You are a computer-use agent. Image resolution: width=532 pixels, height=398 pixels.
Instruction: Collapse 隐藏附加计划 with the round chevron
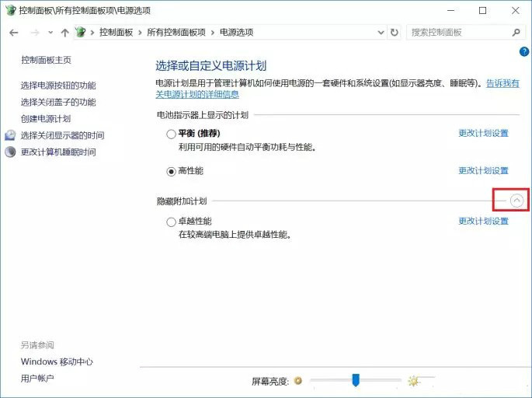pos(516,201)
